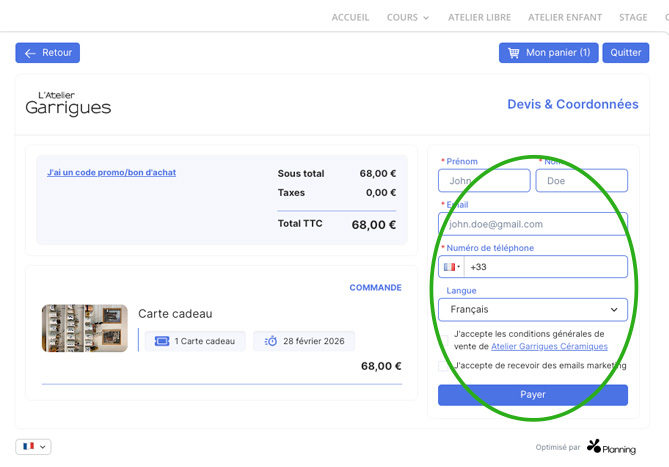The image size is (669, 467).
Task: Click the Payer button
Action: (532, 395)
